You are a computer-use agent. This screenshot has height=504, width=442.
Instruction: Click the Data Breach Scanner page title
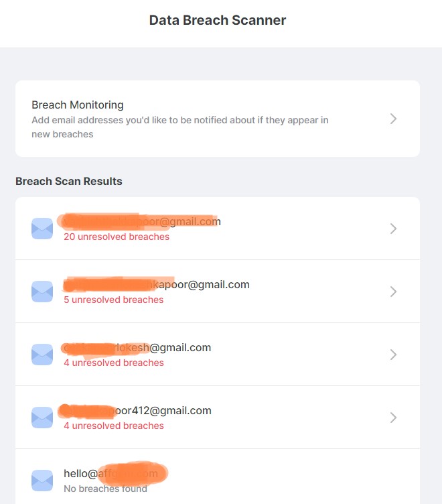[x=218, y=20]
